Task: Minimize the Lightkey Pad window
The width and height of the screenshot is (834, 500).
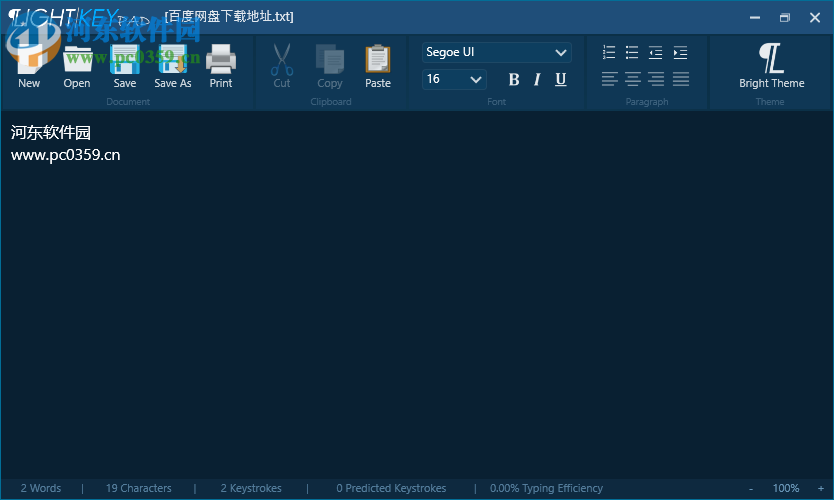Action: (x=755, y=18)
